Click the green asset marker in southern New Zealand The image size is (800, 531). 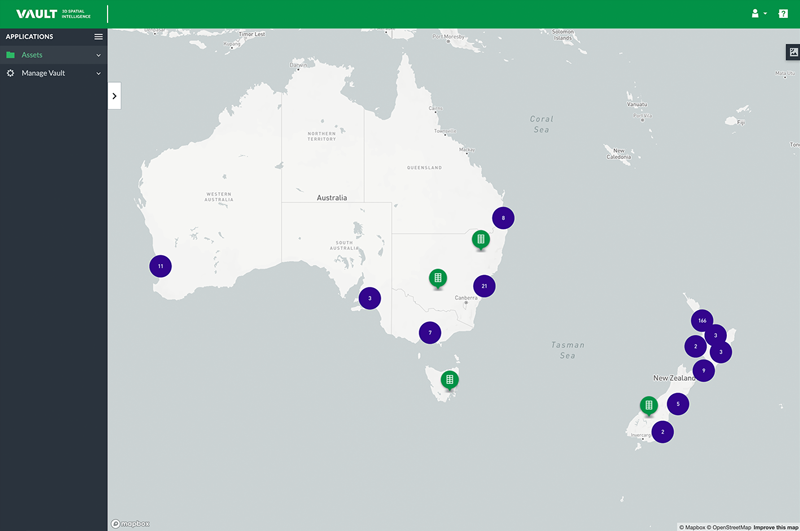649,405
